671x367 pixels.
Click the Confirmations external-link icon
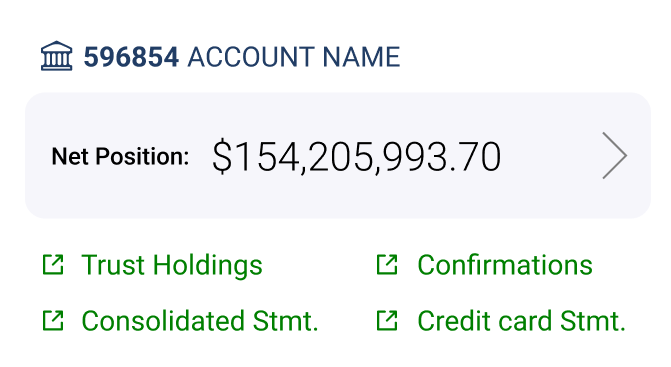[387, 264]
